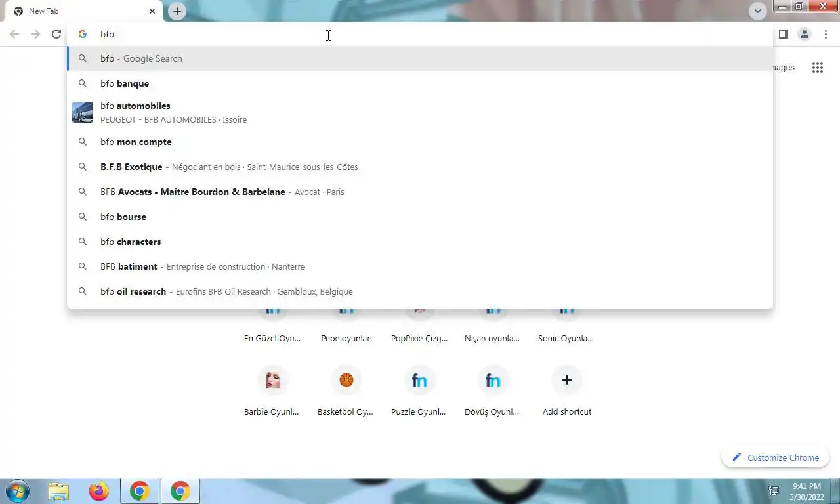
Task: Select the 'bfb oil research' suggestion
Action: [x=420, y=291]
